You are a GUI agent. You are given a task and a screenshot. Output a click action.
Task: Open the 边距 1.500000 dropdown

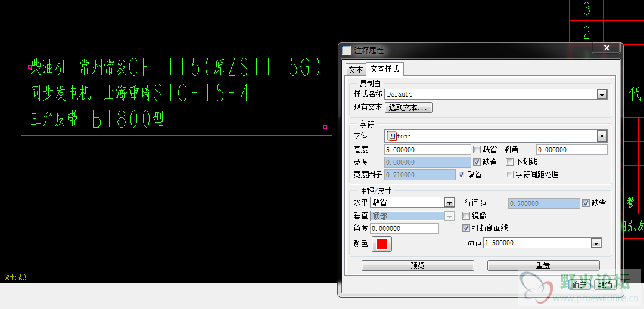[x=596, y=243]
